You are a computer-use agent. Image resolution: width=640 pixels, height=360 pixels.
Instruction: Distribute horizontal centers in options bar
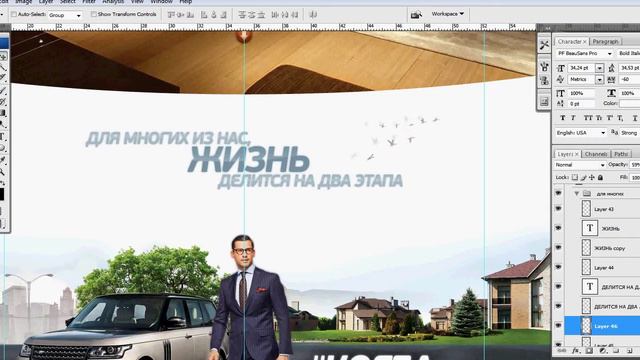click(x=285, y=15)
